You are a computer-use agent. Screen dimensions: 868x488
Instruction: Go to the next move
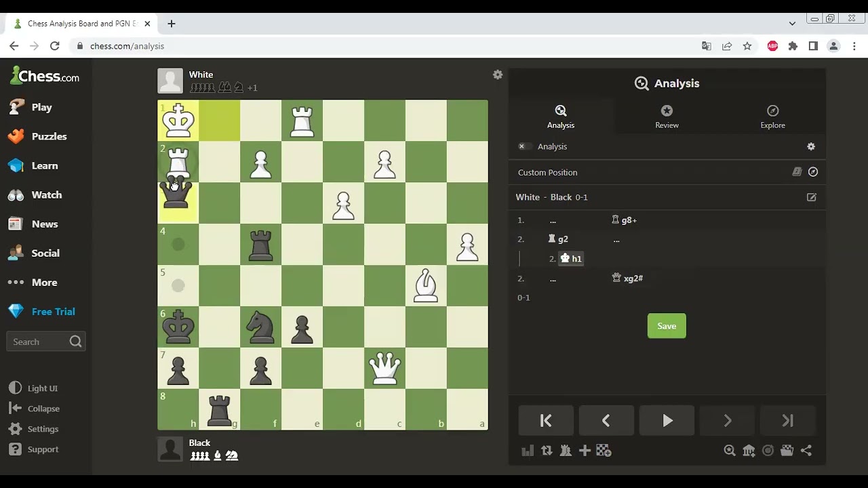coord(727,421)
